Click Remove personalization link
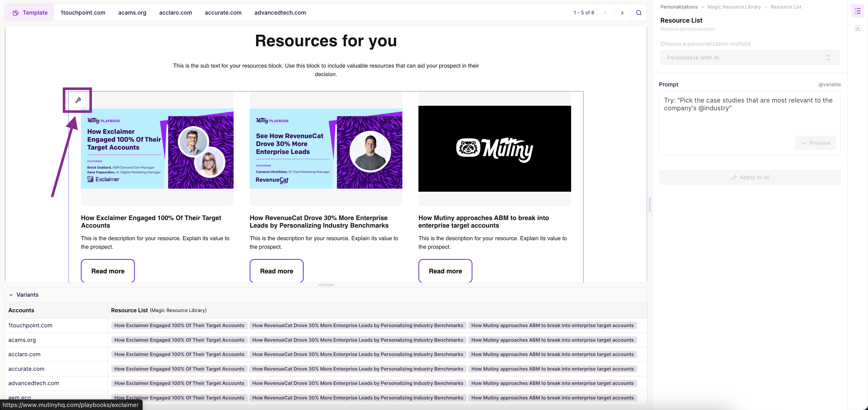 pyautogui.click(x=687, y=29)
